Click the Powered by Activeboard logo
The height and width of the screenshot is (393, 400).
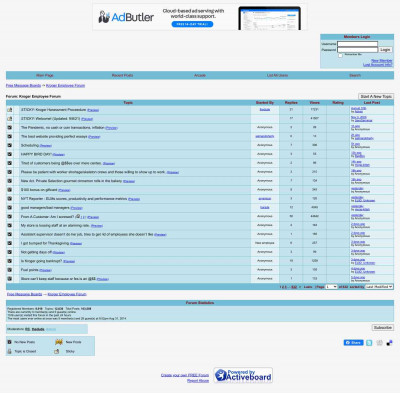click(243, 375)
